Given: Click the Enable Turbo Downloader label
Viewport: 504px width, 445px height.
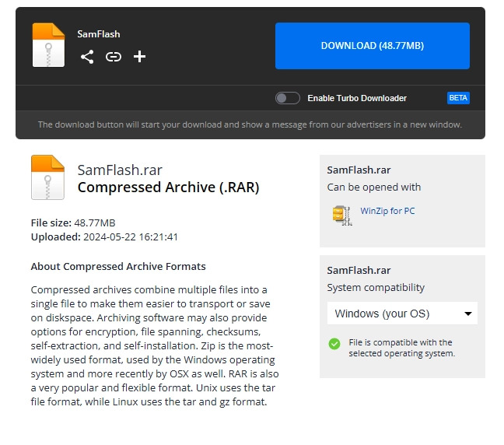Looking at the screenshot, I should click(356, 98).
